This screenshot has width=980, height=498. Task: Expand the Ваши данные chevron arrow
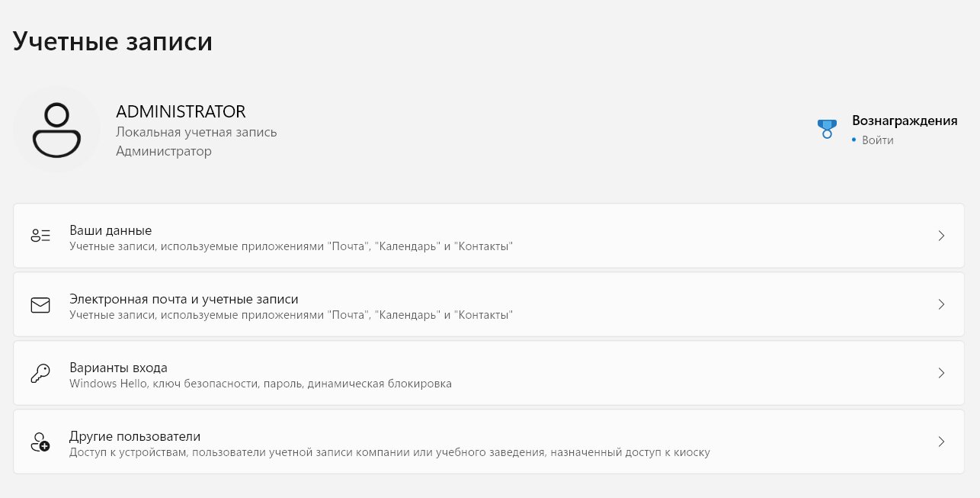click(x=942, y=236)
